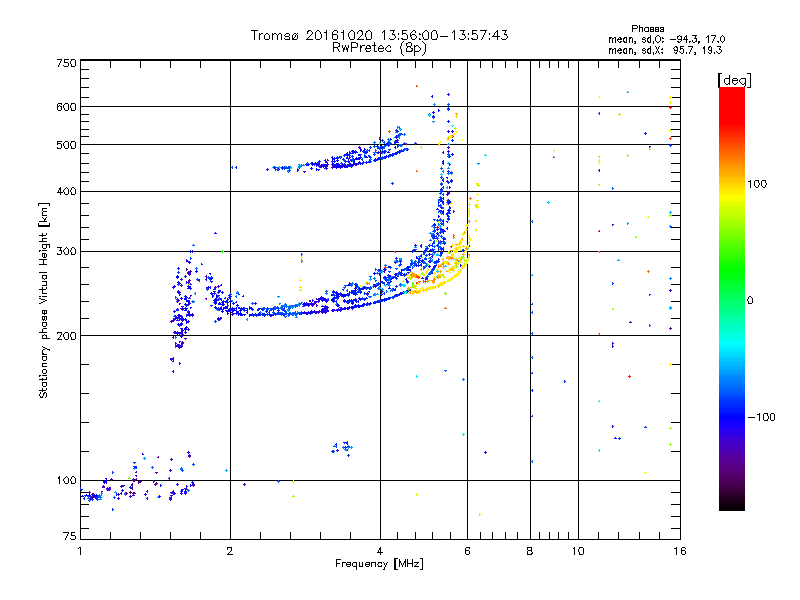Click the black bottom end of the colorbar
Screen dimensions: 800x600
[731, 504]
